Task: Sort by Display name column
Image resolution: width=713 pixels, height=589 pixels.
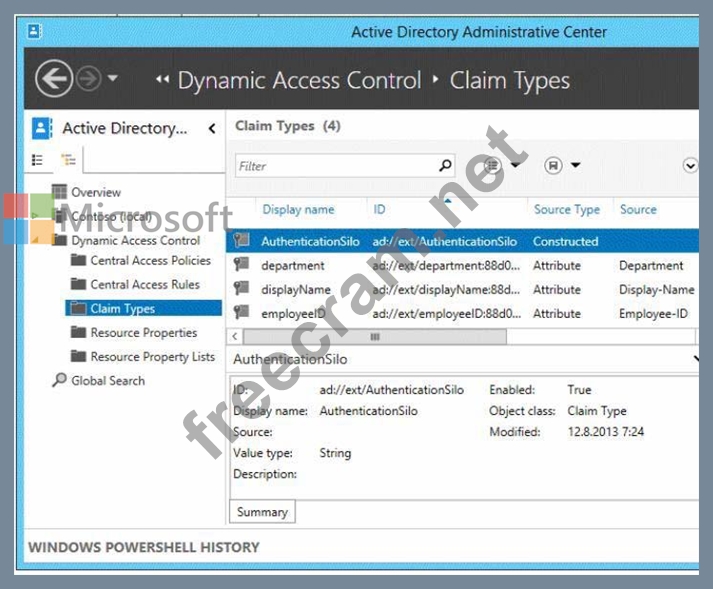Action: pos(298,209)
